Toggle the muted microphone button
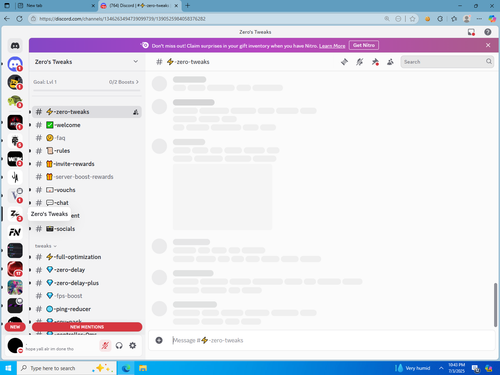 (105, 346)
